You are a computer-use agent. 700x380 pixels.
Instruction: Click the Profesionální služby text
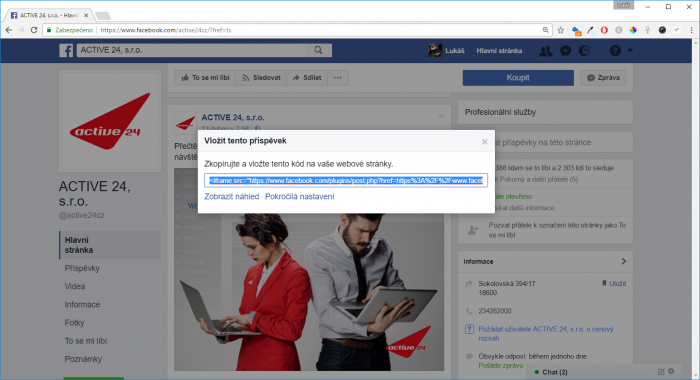coord(500,113)
